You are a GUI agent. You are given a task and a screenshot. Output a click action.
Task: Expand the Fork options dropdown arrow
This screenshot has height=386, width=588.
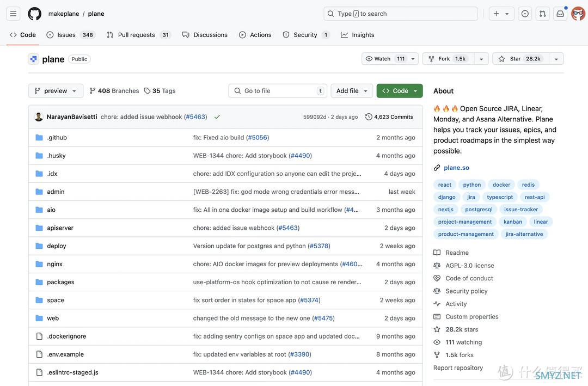[x=481, y=58]
